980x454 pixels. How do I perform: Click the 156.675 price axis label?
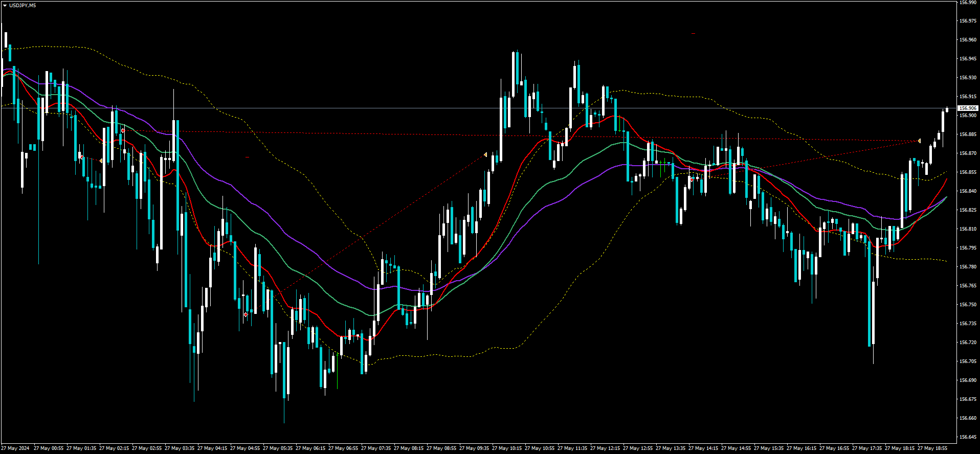coord(968,399)
